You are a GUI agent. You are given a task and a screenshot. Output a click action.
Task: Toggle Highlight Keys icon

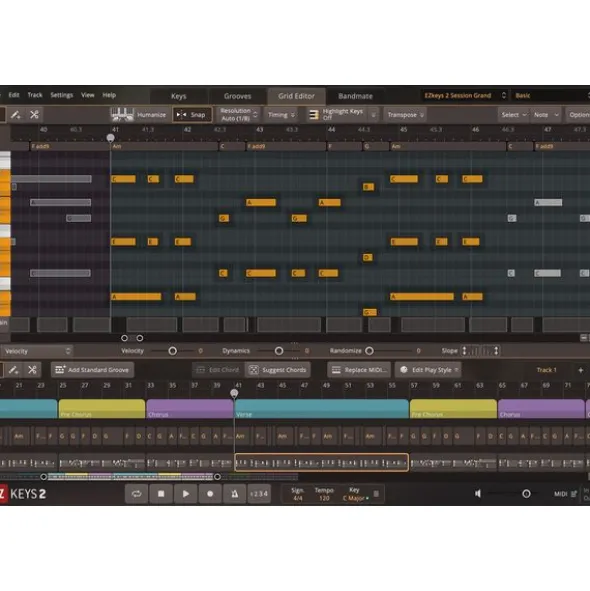point(314,115)
